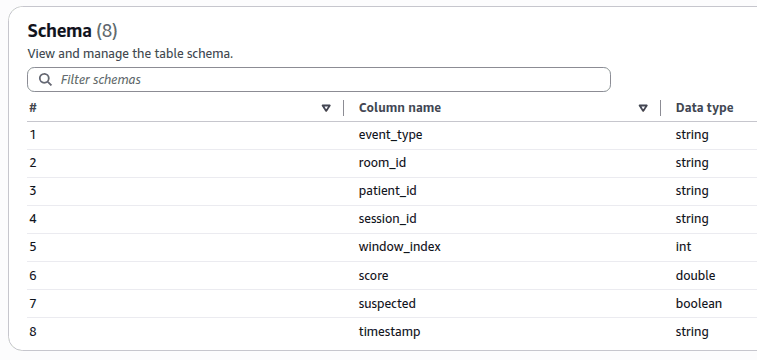This screenshot has width=757, height=360.
Task: Click row number 1 cell
Action: click(x=33, y=135)
